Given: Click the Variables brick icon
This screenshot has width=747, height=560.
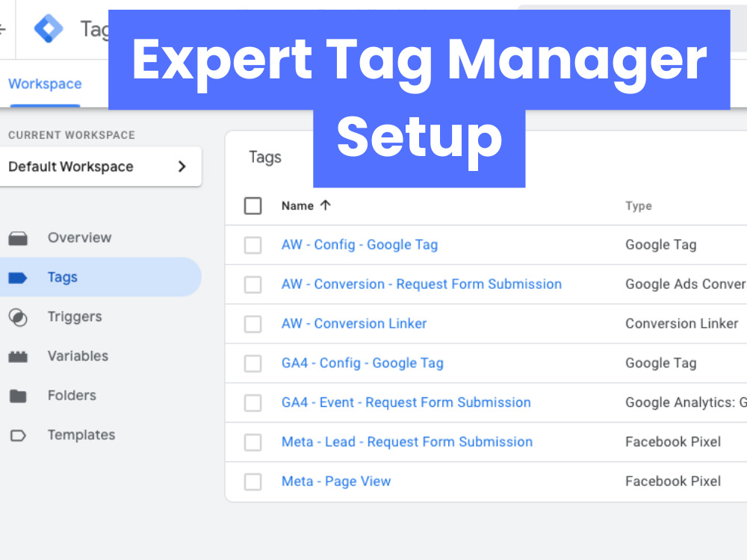Looking at the screenshot, I should click(18, 357).
